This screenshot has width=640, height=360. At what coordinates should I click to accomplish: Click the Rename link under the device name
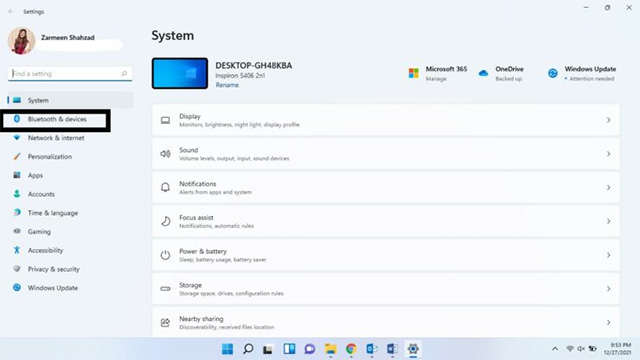pyautogui.click(x=227, y=85)
